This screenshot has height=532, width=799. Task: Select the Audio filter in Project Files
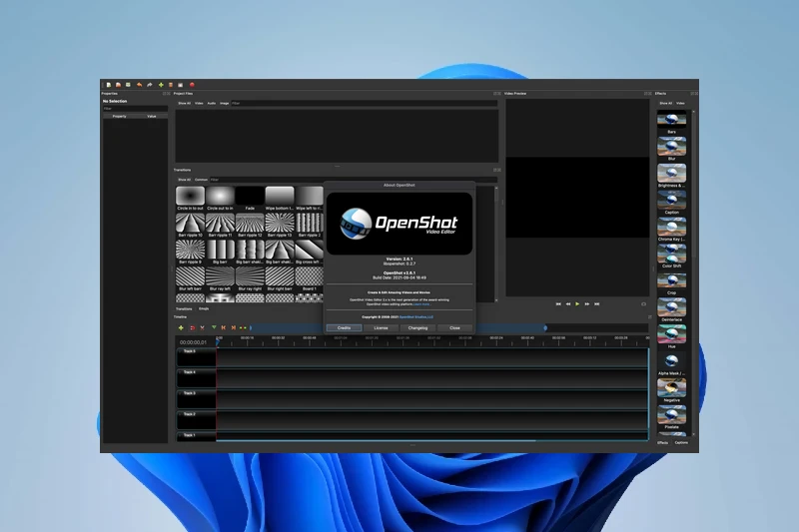pyautogui.click(x=212, y=104)
